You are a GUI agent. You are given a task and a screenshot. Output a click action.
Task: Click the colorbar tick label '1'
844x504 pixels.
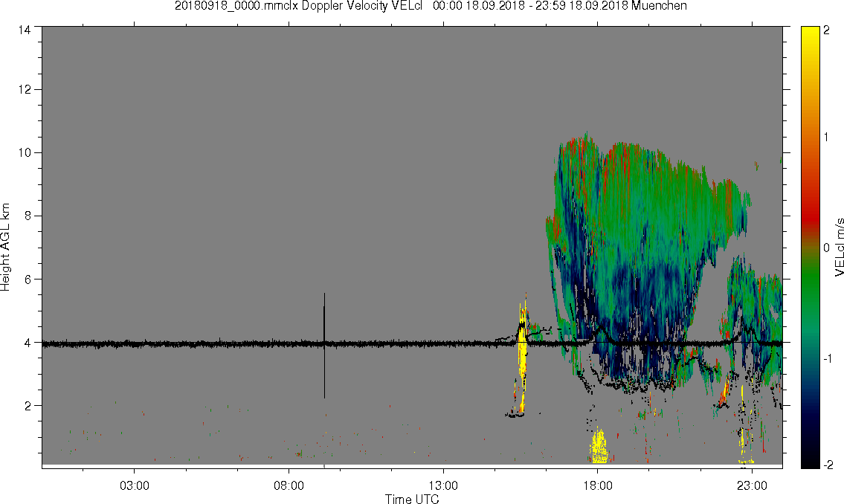click(826, 138)
